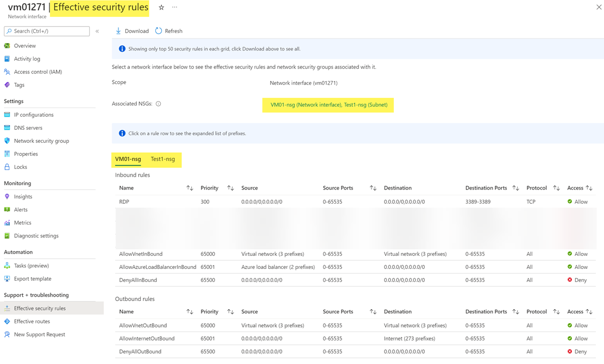
Task: Sort outbound rules by Source Ports arrows
Action: (x=373, y=312)
